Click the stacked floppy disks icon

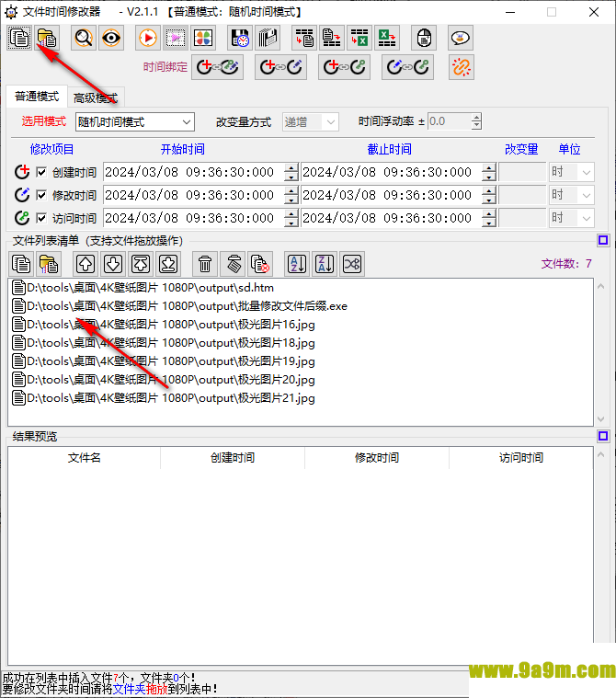pos(268,38)
